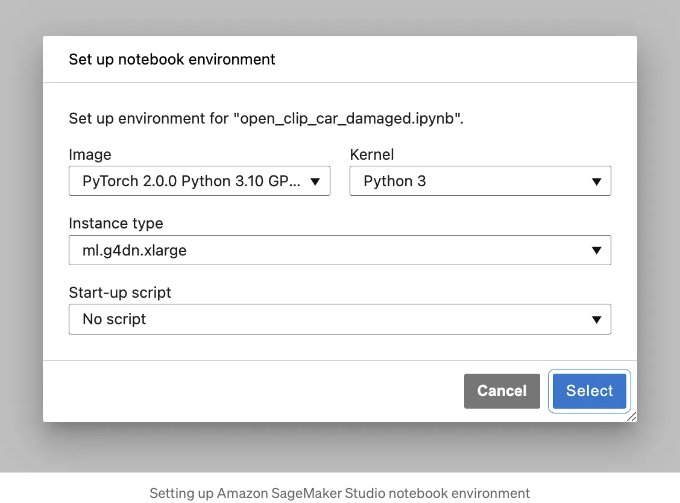The height and width of the screenshot is (503, 680).
Task: Click the Cancel button
Action: coord(502,391)
